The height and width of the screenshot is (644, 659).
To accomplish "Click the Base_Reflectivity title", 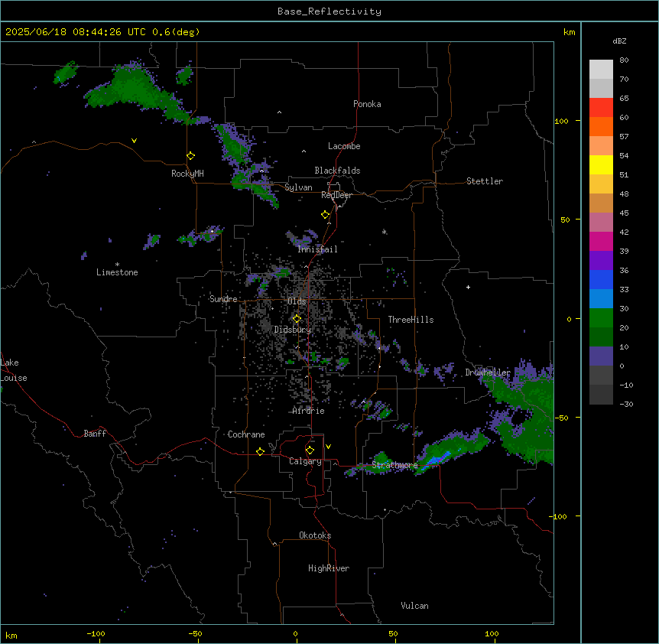I will coord(329,11).
